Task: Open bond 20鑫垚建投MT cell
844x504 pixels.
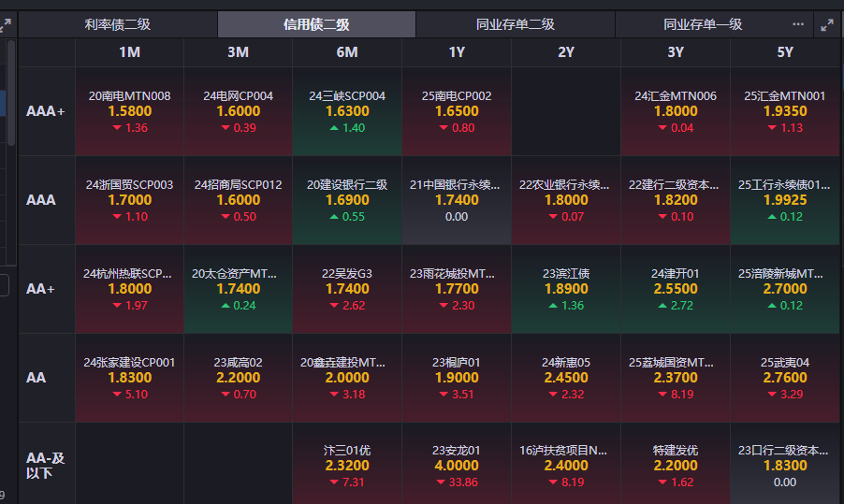Action: click(x=347, y=378)
